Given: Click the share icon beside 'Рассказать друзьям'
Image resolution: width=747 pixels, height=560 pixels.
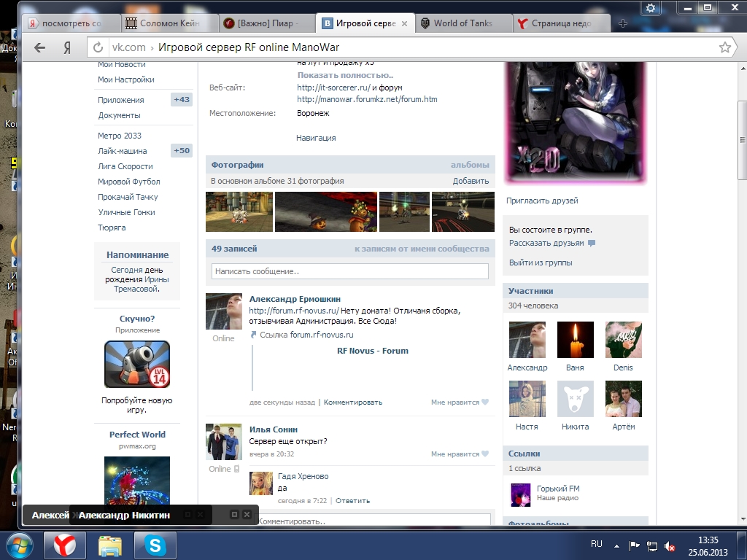Looking at the screenshot, I should point(592,243).
